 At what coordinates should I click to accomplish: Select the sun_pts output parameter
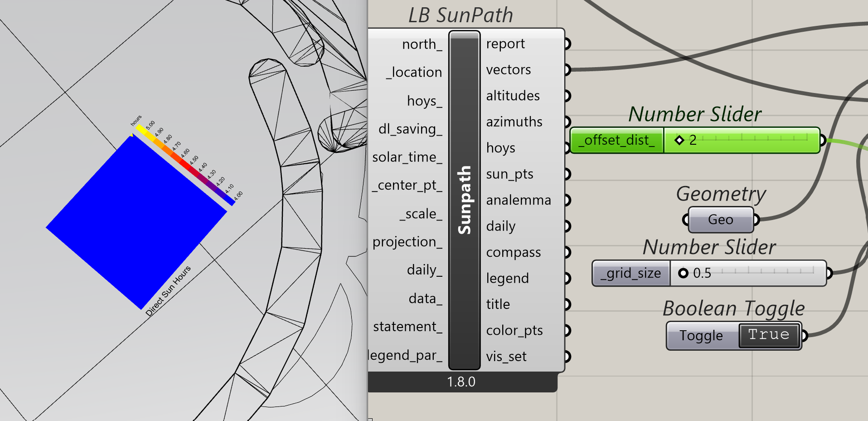pos(509,174)
